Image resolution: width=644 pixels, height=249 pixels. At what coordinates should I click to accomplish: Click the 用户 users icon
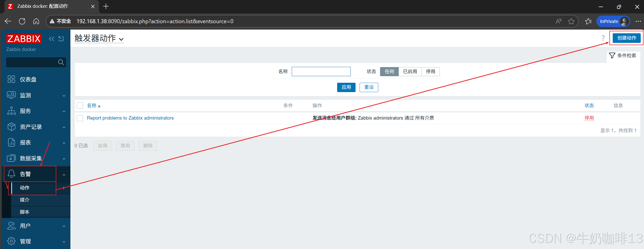tap(11, 226)
